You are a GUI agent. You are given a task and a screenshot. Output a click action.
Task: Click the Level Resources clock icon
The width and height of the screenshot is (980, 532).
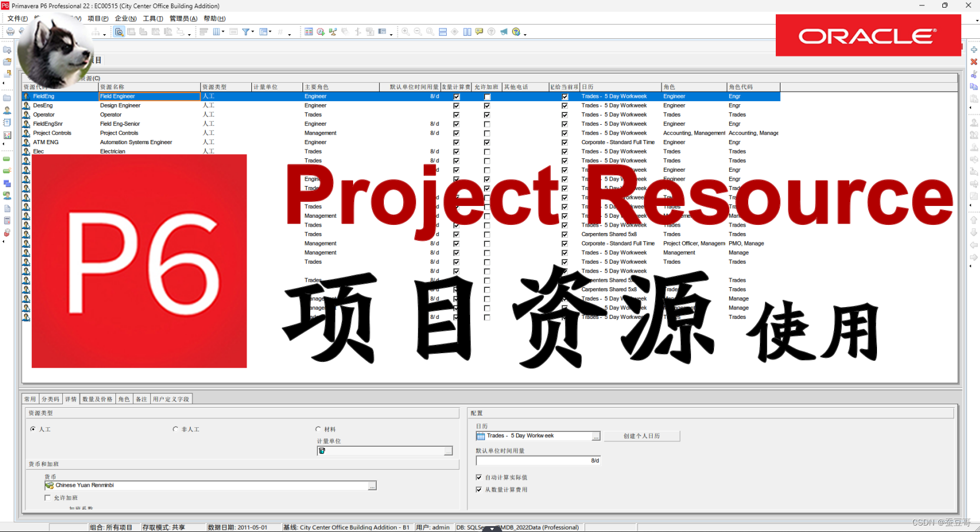point(321,32)
